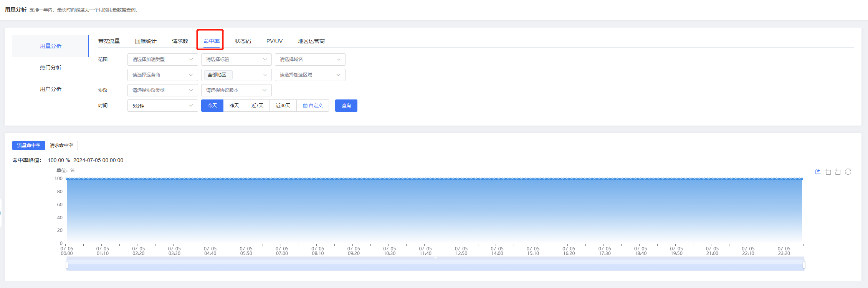The width and height of the screenshot is (868, 288).
Task: Select the 昨天 time range
Action: (234, 106)
